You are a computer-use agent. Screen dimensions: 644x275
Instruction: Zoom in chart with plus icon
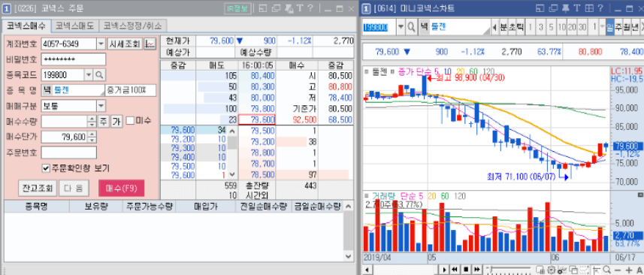click(x=629, y=269)
